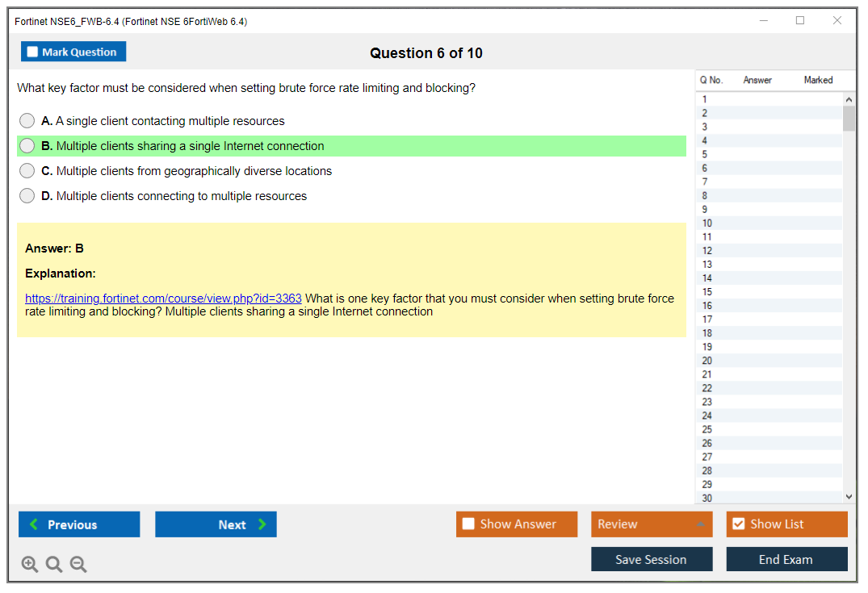Click the Save Session button
This screenshot has height=593, width=868.
[651, 559]
